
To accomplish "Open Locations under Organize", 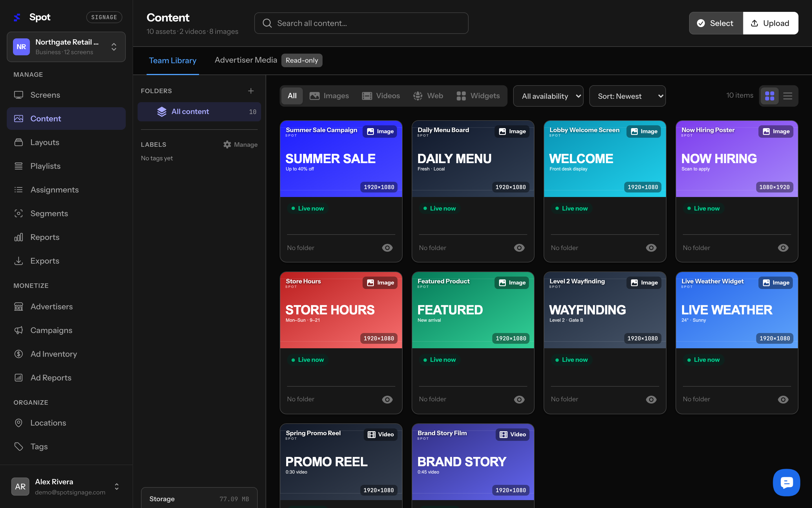I will pyautogui.click(x=66, y=423).
